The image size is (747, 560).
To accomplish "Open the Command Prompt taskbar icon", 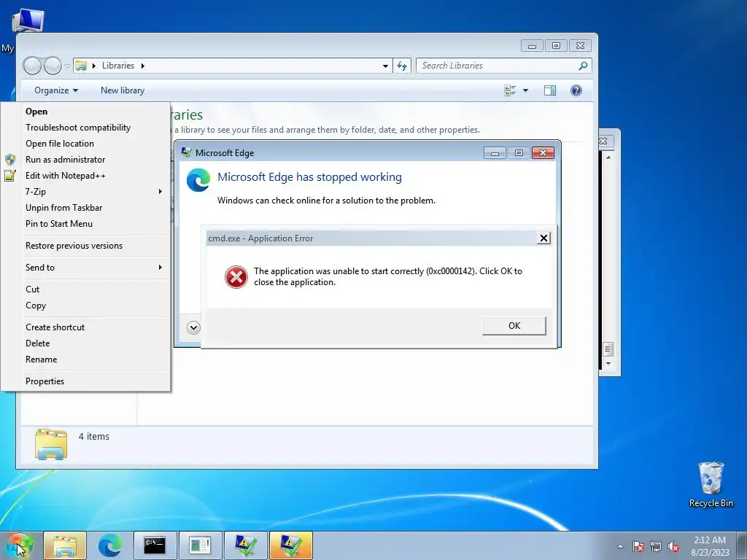I will 155,545.
